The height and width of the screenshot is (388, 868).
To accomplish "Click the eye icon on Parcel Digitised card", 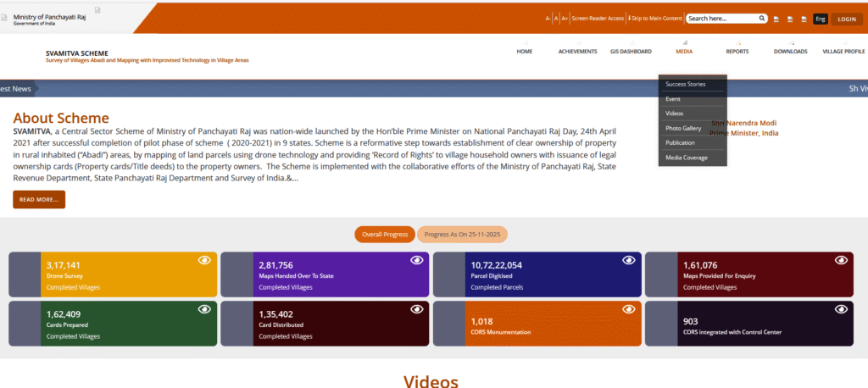I will [x=629, y=260].
